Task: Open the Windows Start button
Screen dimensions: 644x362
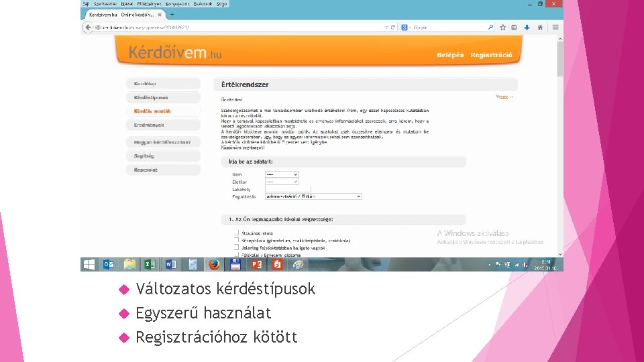Action: click(89, 264)
